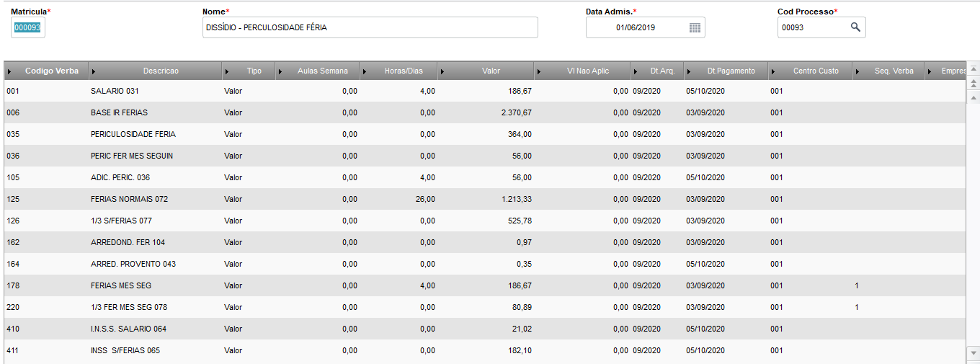Click the value 0,97 cell

(524, 242)
